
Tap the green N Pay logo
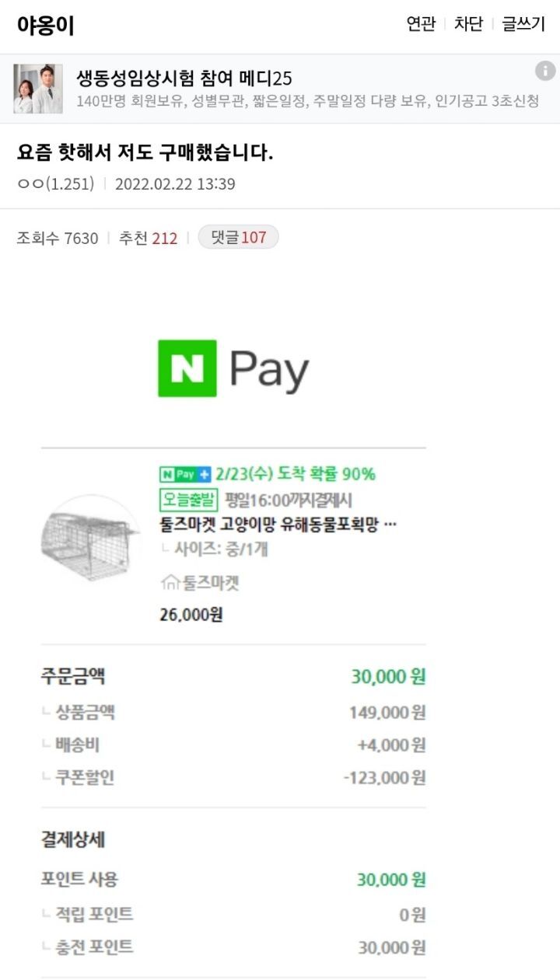[233, 368]
